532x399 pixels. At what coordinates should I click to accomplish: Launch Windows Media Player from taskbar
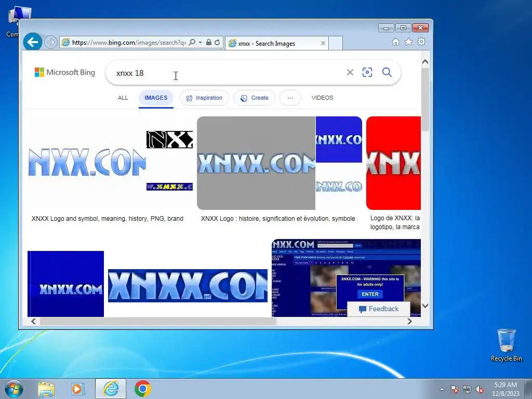click(77, 389)
